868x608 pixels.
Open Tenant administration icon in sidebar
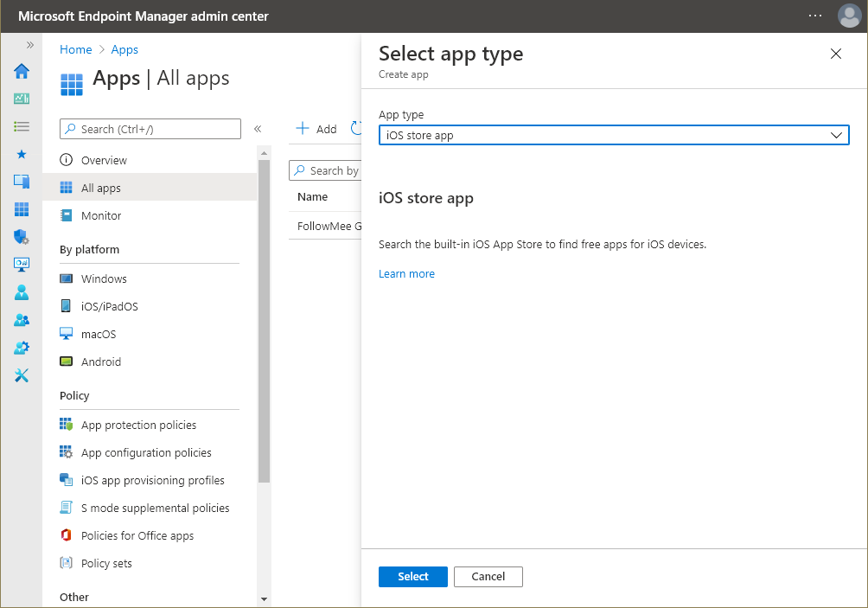[x=22, y=348]
